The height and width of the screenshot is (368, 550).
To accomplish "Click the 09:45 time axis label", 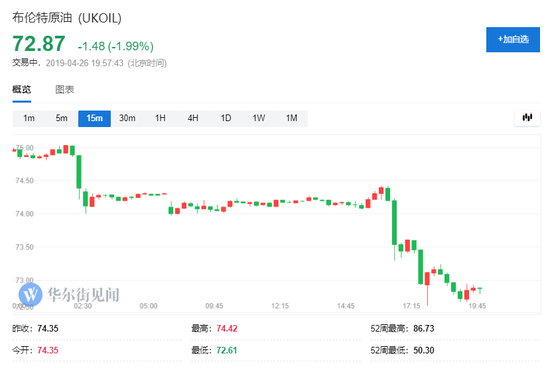I will [x=214, y=306].
